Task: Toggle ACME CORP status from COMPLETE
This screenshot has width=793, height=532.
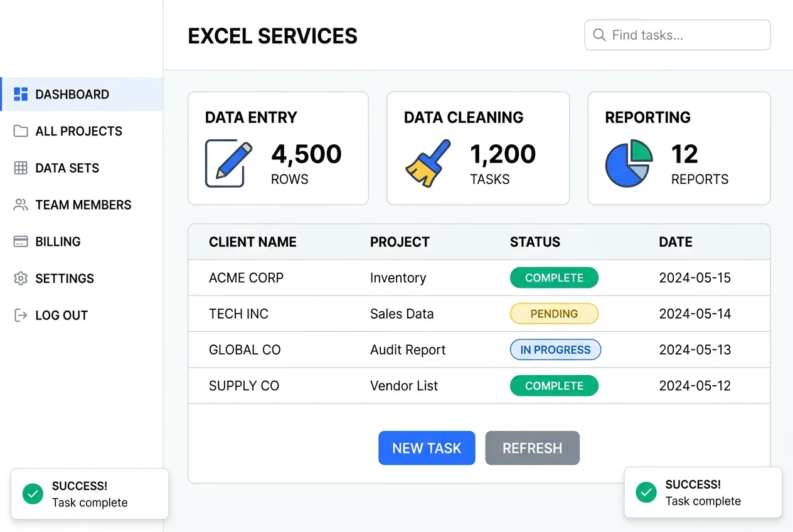Action: (x=554, y=277)
